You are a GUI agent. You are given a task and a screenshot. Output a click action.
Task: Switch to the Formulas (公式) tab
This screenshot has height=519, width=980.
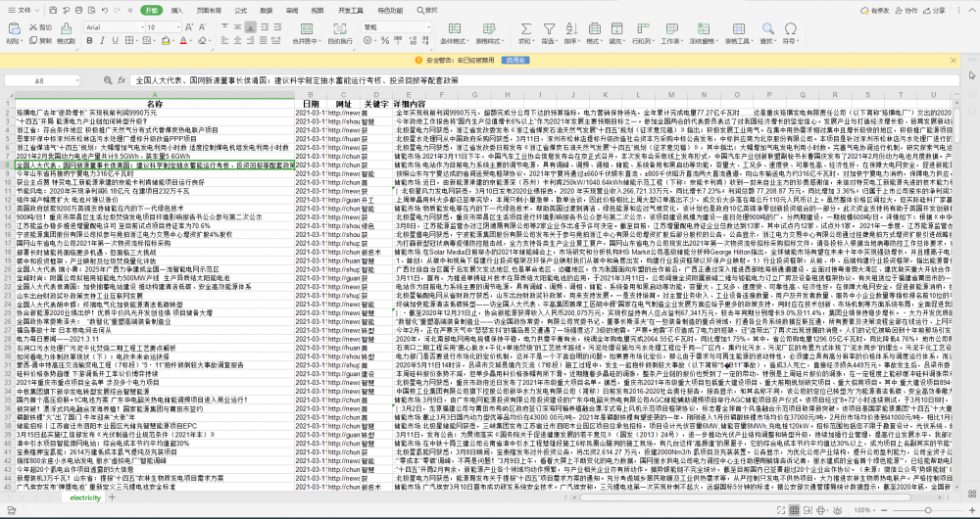pos(241,11)
